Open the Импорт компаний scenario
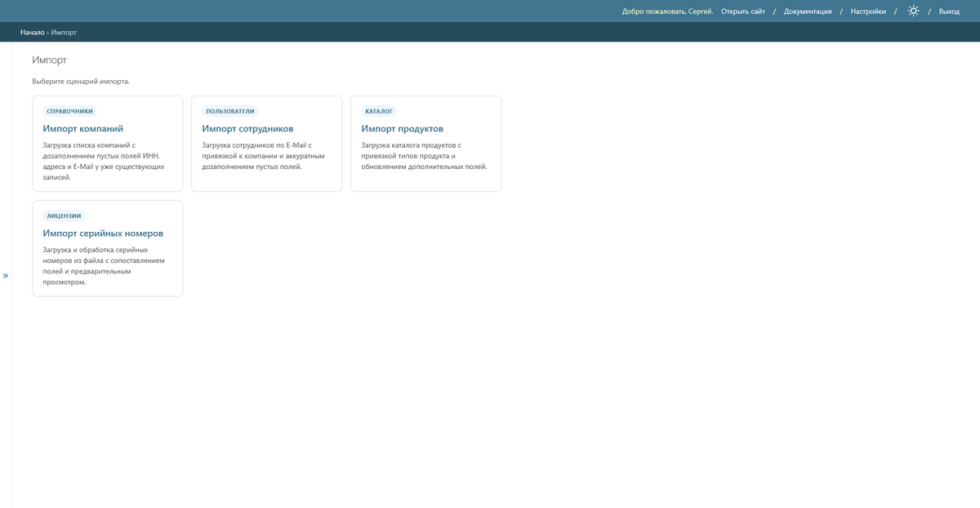The height and width of the screenshot is (508, 980). pos(83,129)
